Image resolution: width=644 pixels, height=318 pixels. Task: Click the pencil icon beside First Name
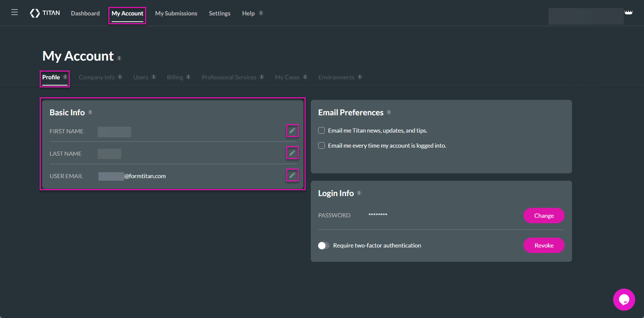[x=292, y=130]
